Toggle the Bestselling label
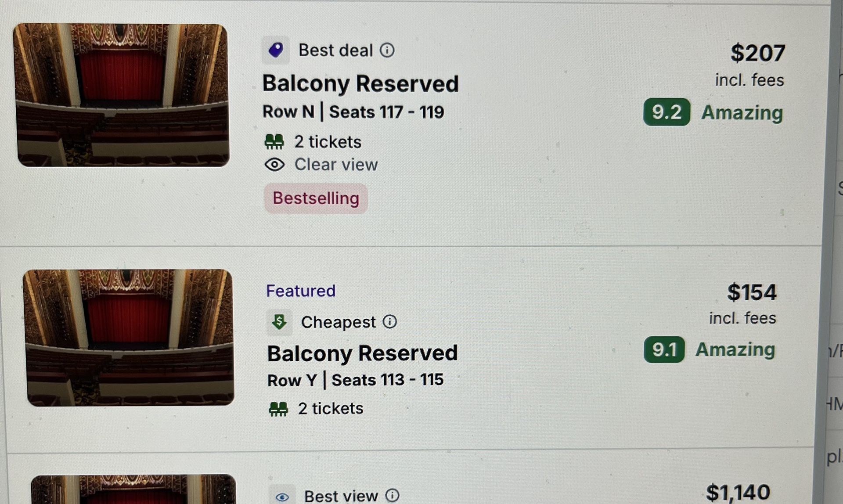 click(x=315, y=198)
